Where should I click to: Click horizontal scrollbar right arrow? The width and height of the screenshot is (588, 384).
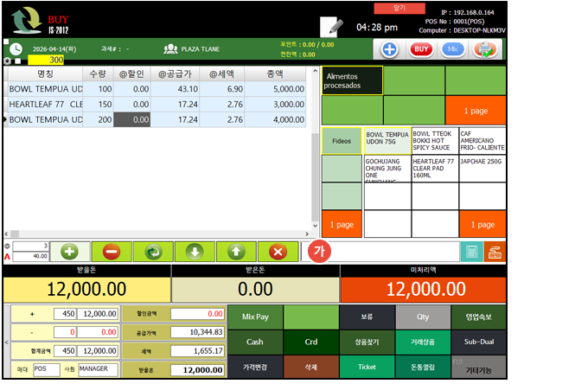click(x=307, y=234)
